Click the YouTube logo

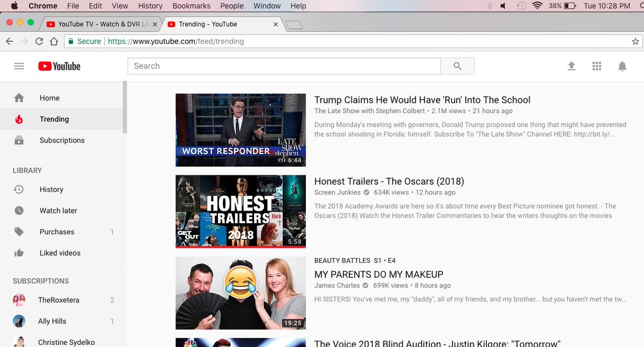click(59, 66)
